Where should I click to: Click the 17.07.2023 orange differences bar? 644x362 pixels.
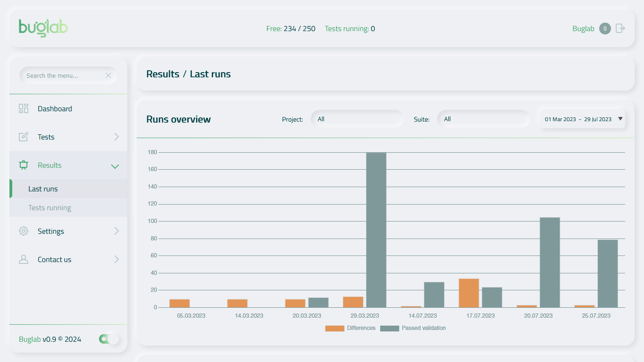[469, 293]
